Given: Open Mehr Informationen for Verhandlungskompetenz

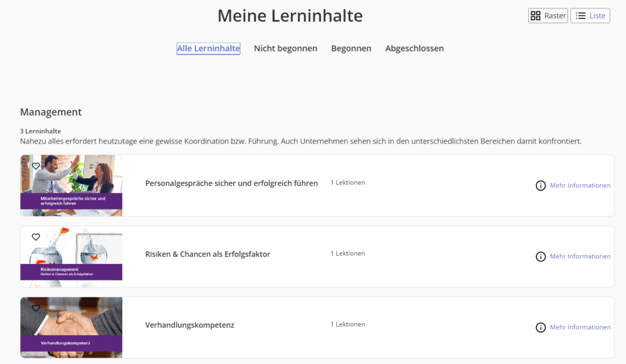Looking at the screenshot, I should click(x=580, y=327).
